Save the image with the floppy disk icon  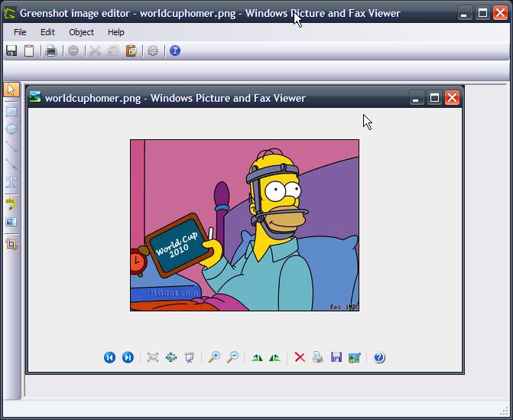tap(11, 50)
